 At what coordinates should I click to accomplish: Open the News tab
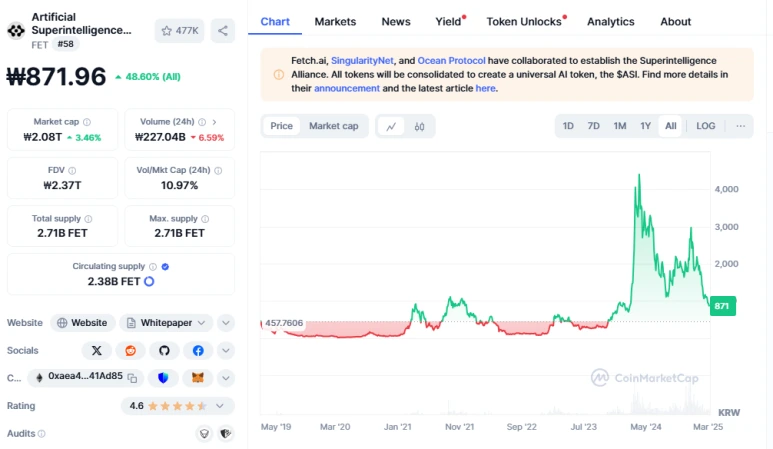coord(396,22)
